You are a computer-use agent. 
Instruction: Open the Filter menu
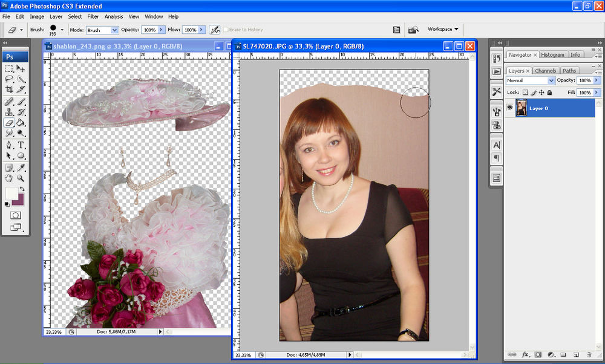pos(93,16)
